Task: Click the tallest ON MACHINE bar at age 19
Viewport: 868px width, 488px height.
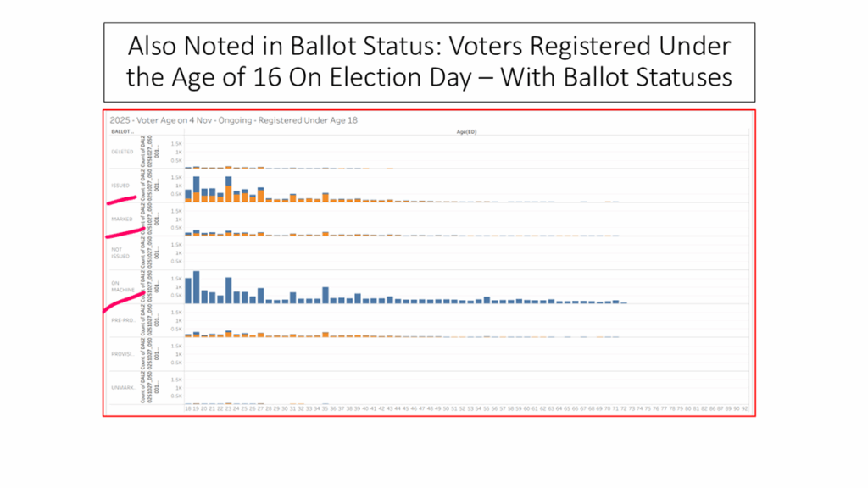Action: pyautogui.click(x=196, y=287)
